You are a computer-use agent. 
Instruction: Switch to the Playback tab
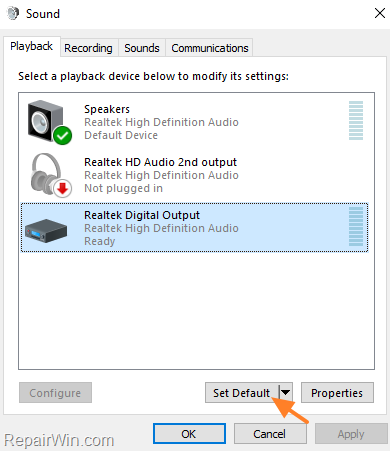point(32,46)
